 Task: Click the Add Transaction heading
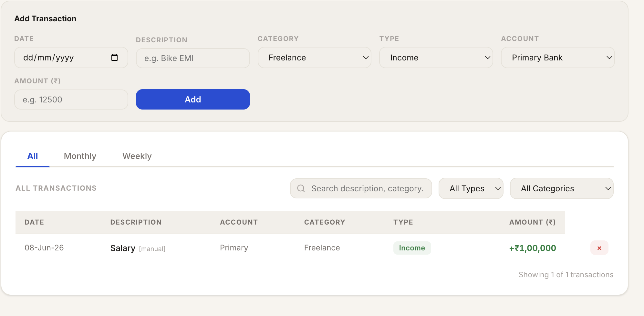click(45, 19)
